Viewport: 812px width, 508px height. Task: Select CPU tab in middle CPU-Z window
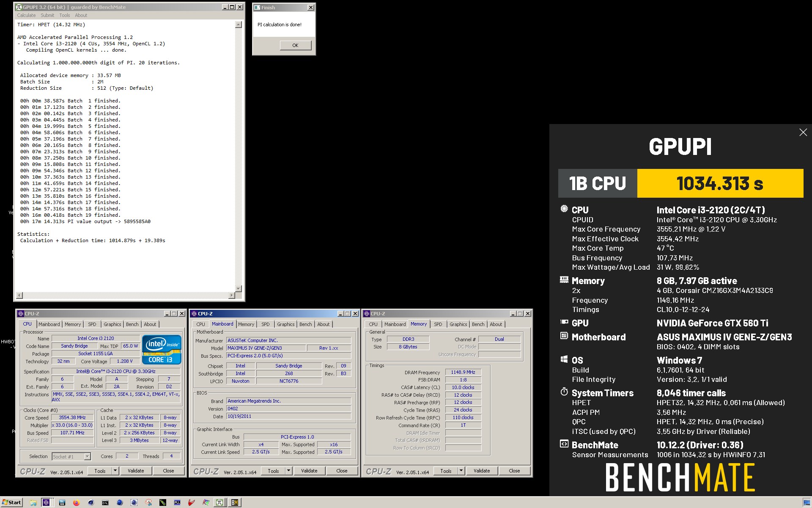[x=201, y=324]
